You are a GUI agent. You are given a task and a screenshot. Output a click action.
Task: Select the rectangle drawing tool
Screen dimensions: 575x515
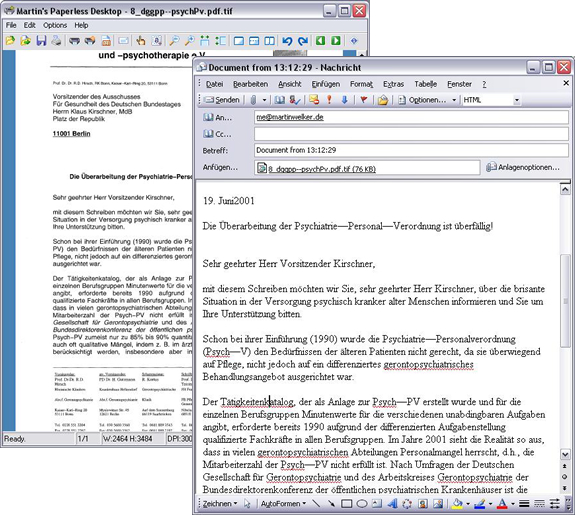click(347, 504)
